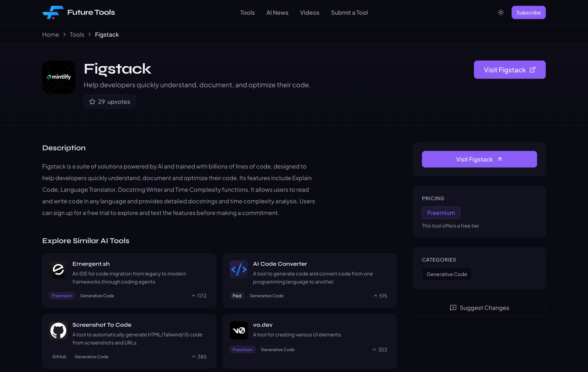Click the AI Code Converter icon
The image size is (588, 372).
(x=239, y=269)
